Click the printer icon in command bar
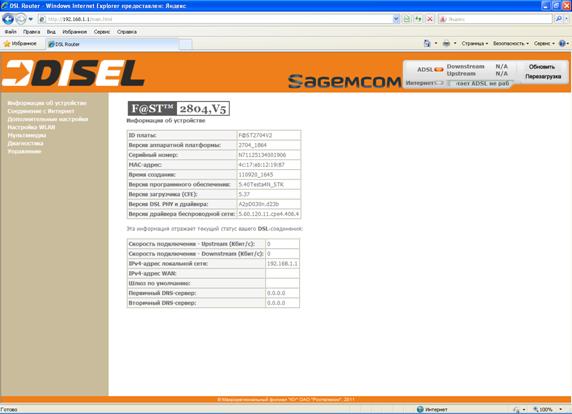572x414 pixels. (x=446, y=43)
